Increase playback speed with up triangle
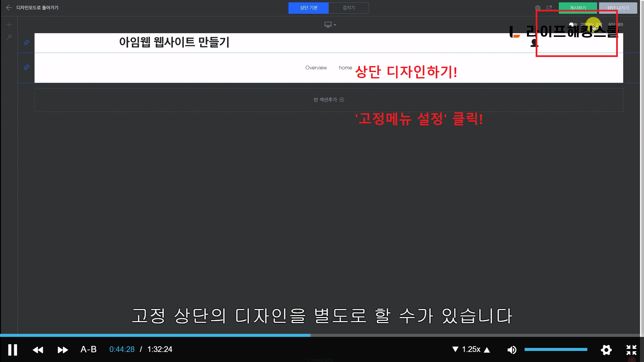 pos(487,350)
